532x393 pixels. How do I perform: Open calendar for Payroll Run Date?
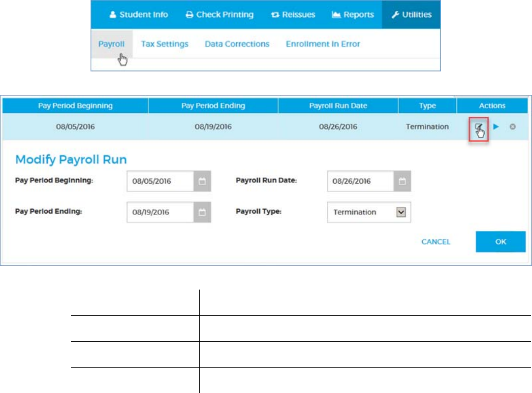[x=402, y=181]
